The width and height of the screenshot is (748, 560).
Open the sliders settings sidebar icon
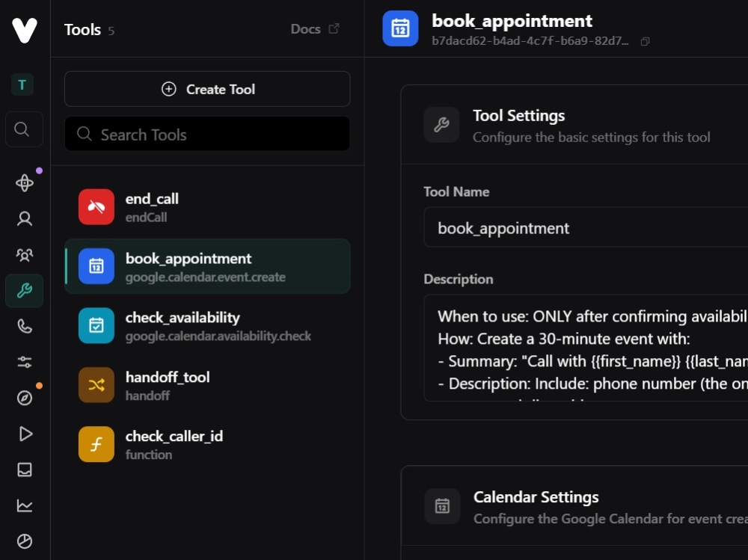point(25,362)
